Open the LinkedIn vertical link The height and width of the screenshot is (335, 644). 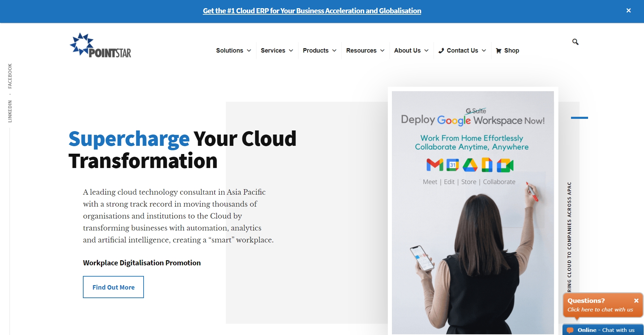click(10, 111)
